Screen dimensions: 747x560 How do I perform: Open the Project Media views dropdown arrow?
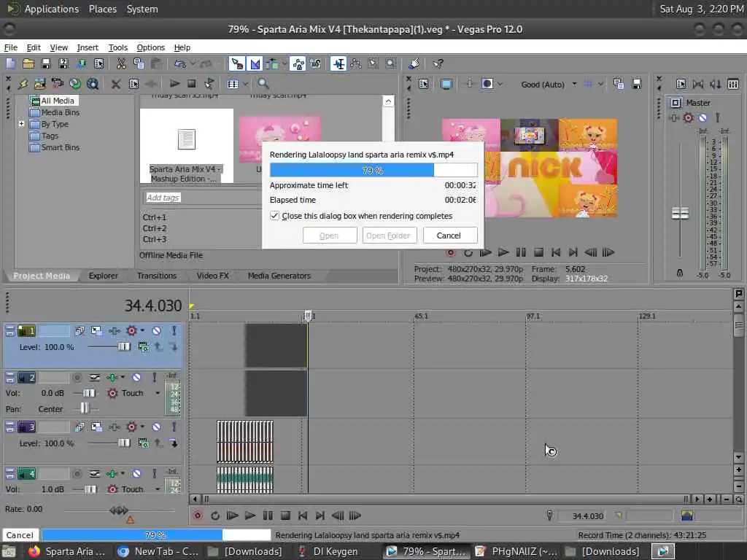point(245,85)
